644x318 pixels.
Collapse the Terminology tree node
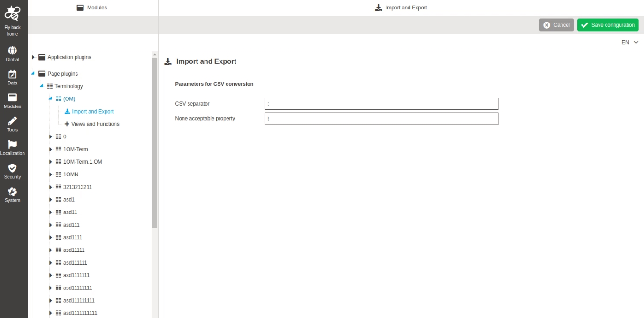point(42,86)
